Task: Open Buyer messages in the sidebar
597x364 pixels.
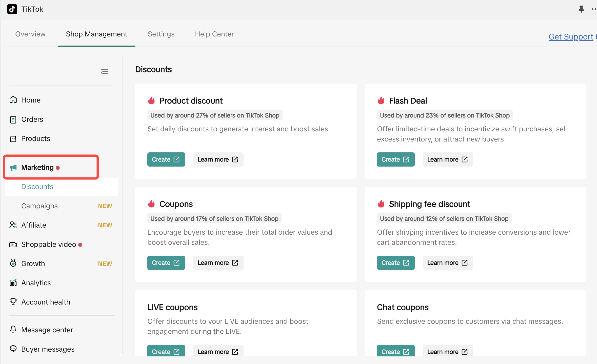Action: coord(62,349)
